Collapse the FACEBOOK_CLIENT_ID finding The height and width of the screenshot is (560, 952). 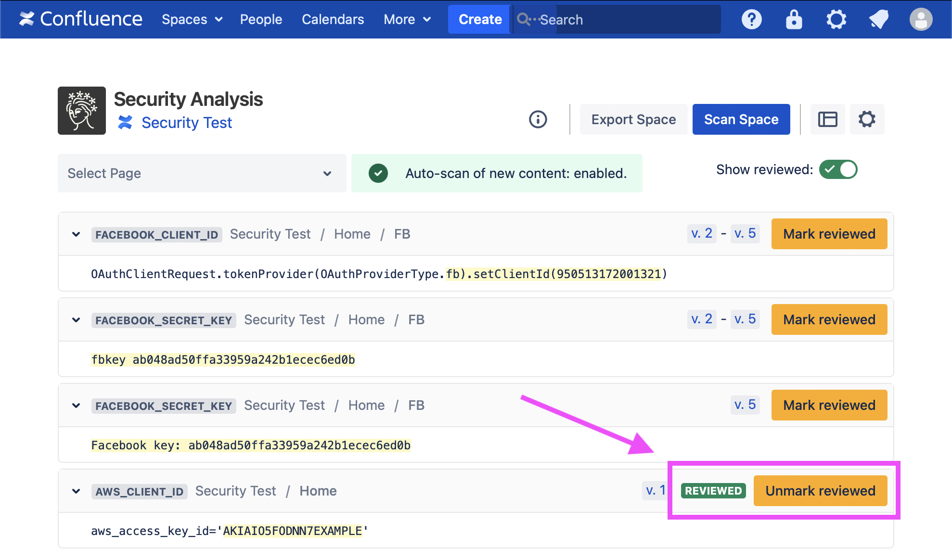pyautogui.click(x=76, y=234)
